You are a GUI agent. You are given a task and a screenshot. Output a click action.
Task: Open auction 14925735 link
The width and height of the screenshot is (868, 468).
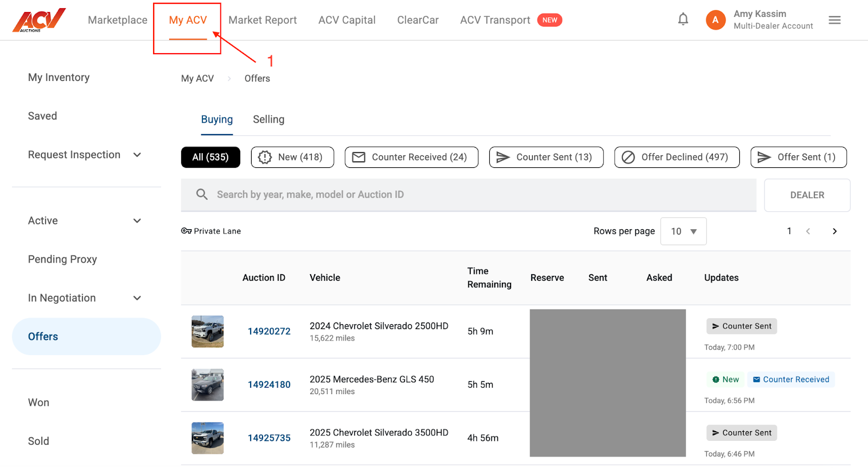pyautogui.click(x=269, y=438)
